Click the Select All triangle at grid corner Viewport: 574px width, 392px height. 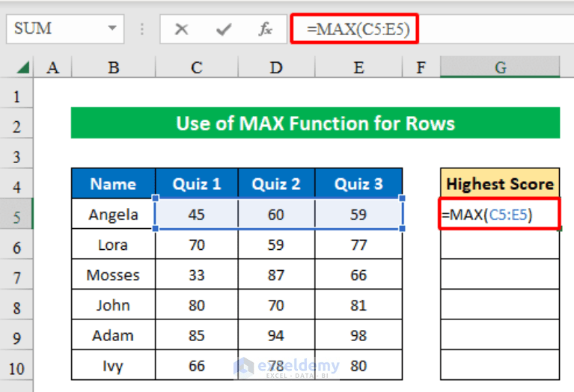click(x=22, y=67)
